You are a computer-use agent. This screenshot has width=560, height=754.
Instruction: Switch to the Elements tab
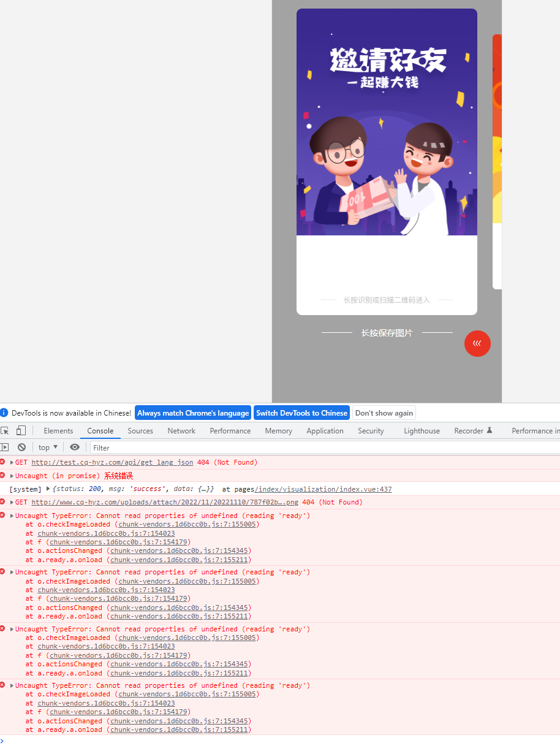[58, 431]
